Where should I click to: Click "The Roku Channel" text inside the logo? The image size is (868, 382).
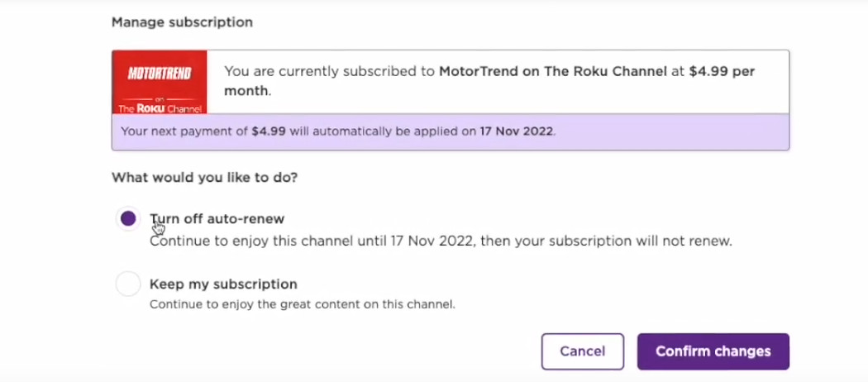159,108
